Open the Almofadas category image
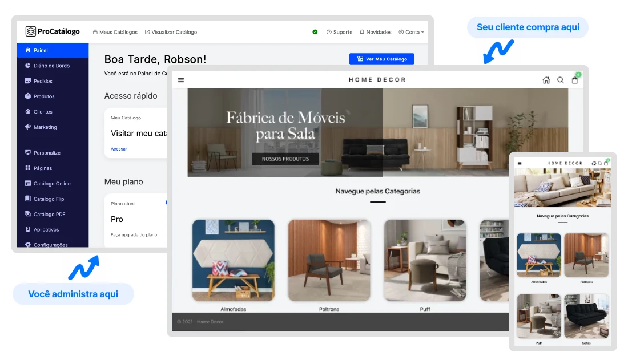Image resolution: width=632 pixels, height=364 pixels. click(x=233, y=260)
